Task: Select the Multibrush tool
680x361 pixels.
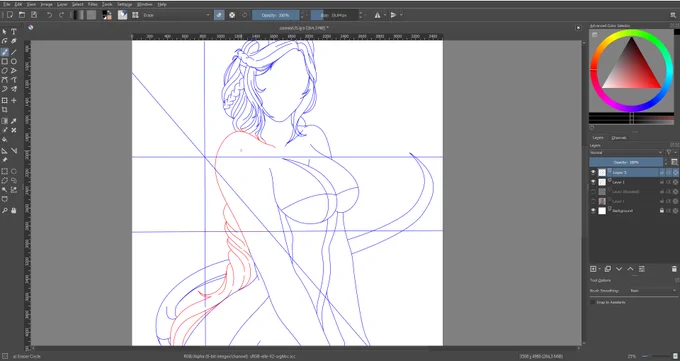Action: click(14, 89)
